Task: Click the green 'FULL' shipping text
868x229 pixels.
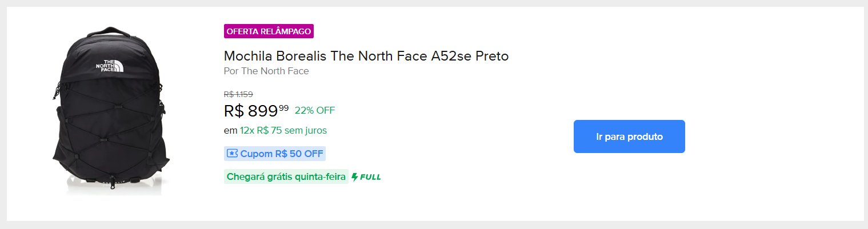Action: (370, 177)
